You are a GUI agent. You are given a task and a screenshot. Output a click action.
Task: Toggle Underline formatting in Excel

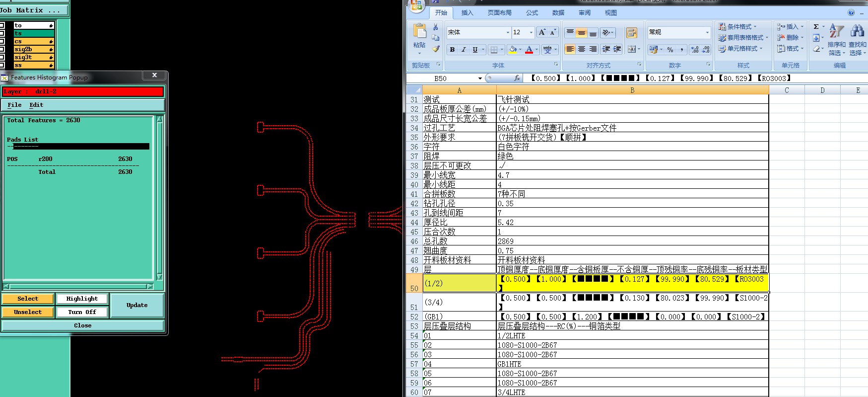point(475,50)
